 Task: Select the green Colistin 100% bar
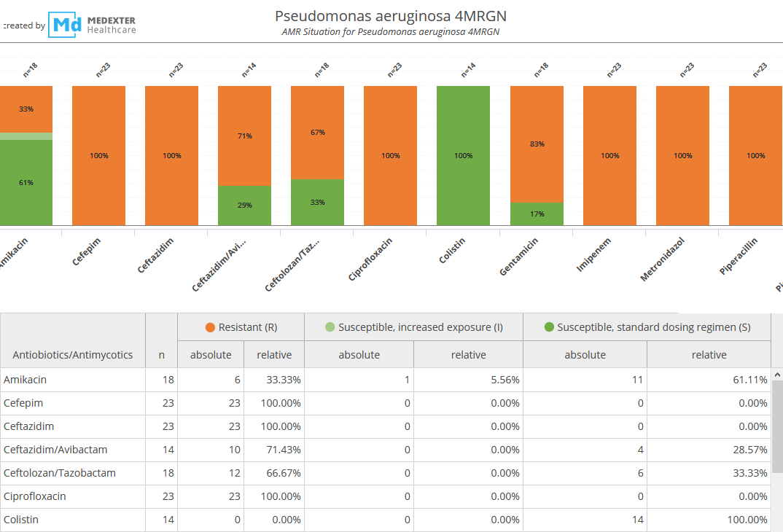463,156
